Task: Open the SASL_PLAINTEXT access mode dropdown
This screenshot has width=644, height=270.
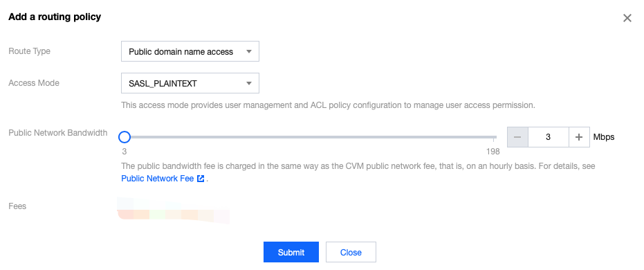Action: point(190,83)
